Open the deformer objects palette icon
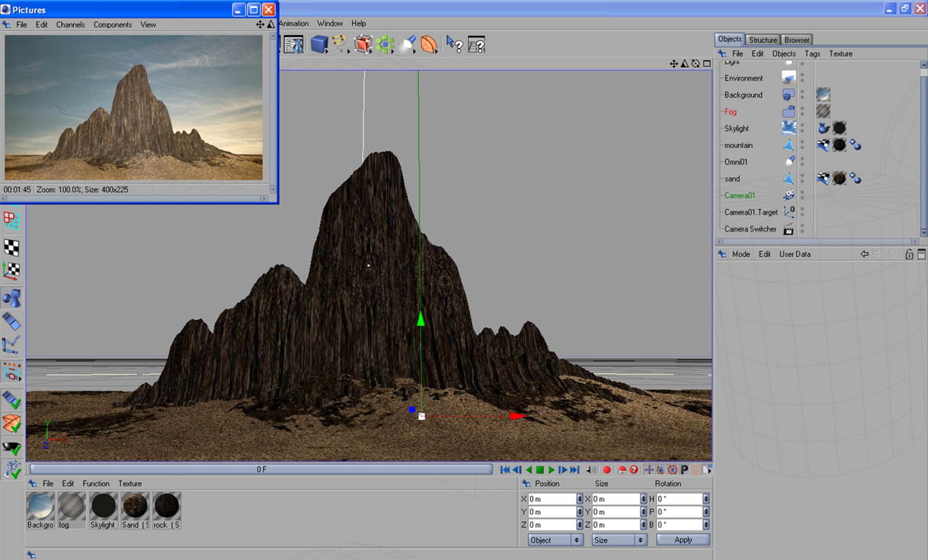 [x=429, y=45]
